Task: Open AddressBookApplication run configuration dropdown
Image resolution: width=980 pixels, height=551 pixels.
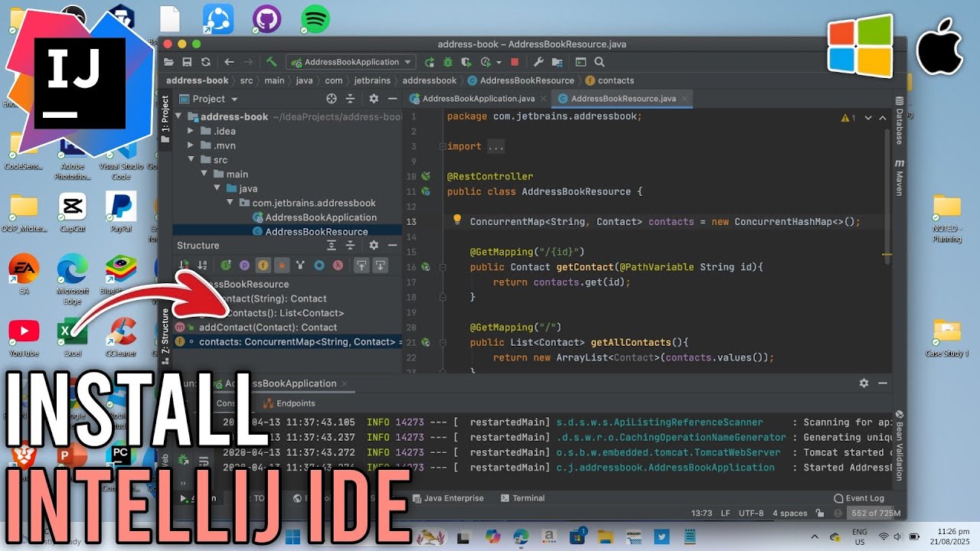Action: tap(351, 62)
